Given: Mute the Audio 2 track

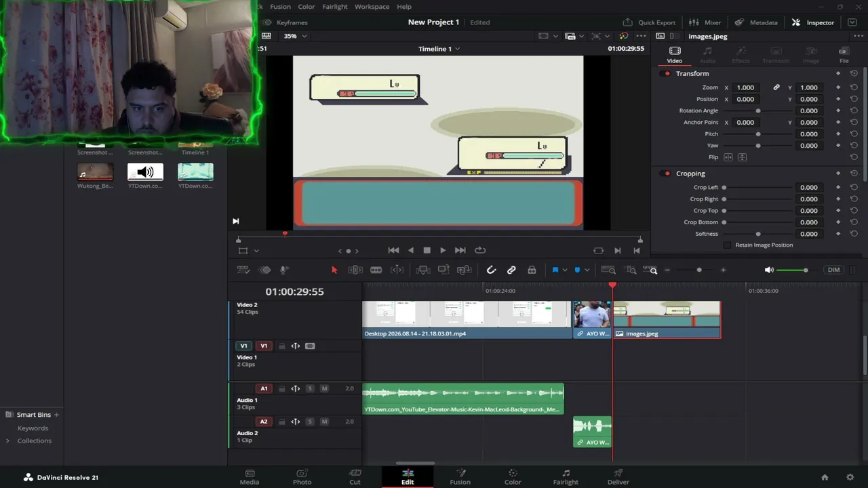Looking at the screenshot, I should pyautogui.click(x=324, y=422).
